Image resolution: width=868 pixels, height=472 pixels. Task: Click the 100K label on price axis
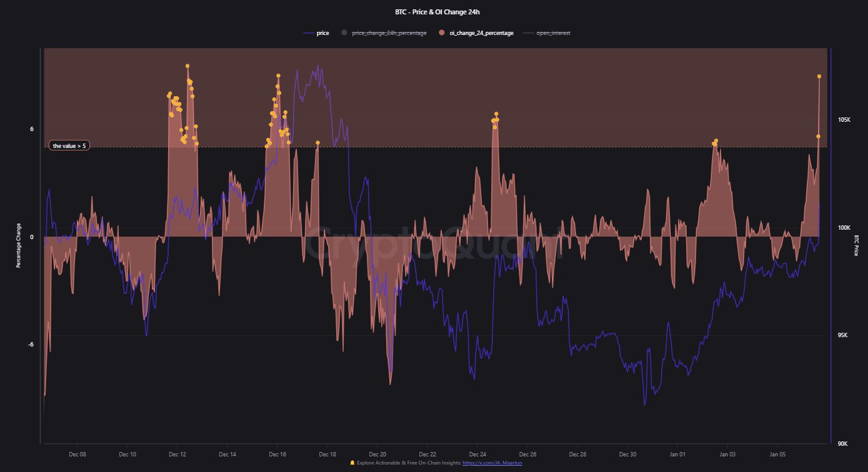[845, 228]
